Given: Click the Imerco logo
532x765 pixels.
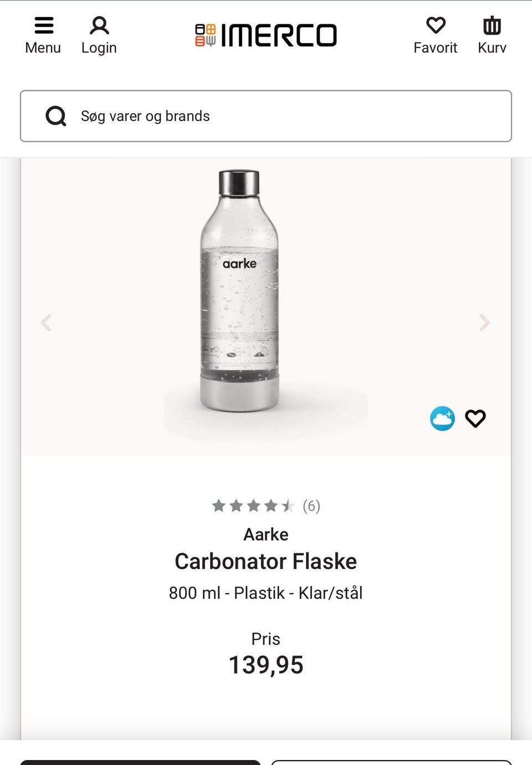Looking at the screenshot, I should [266, 35].
